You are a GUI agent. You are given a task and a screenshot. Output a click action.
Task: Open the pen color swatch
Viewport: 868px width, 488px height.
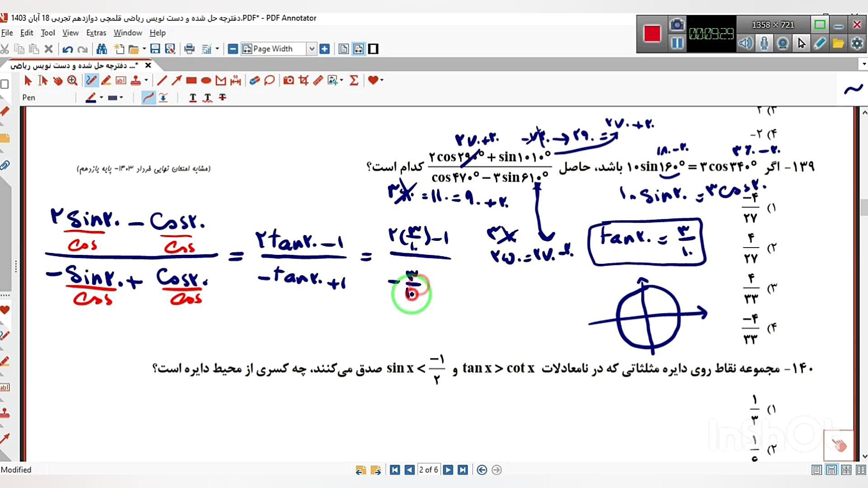point(91,98)
